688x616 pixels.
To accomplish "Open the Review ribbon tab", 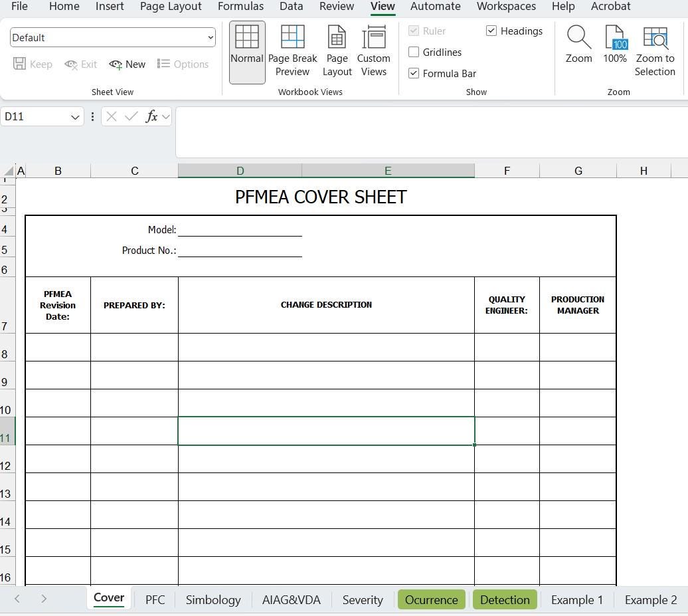I will [x=337, y=7].
